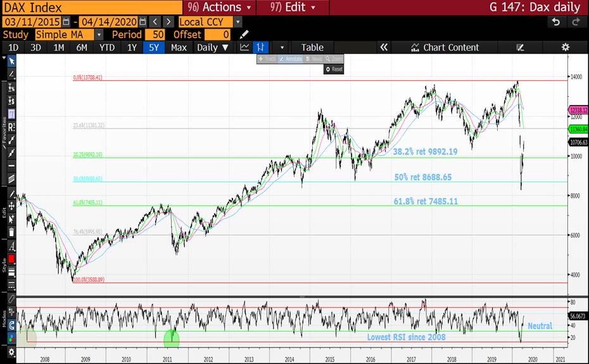Click the Zoom mode button
This screenshot has width=589, height=364.
point(334,59)
